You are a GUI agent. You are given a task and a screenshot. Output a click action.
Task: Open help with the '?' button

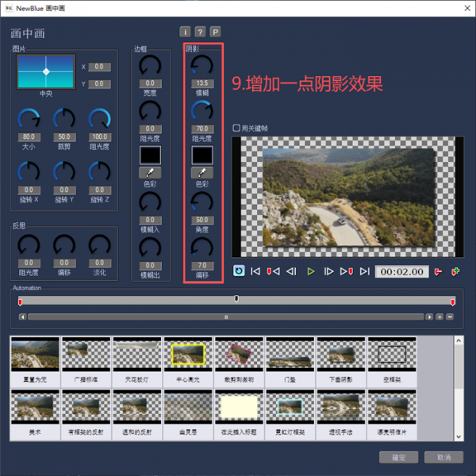(x=200, y=32)
